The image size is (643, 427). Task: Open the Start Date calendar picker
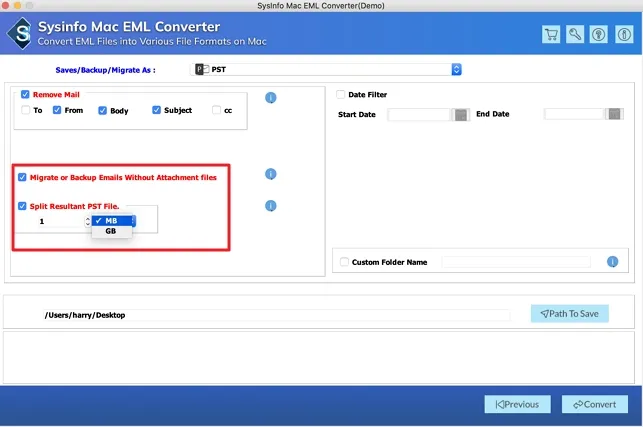click(461, 114)
